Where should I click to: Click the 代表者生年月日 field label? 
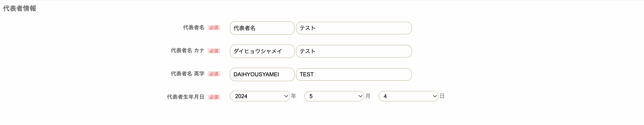click(x=185, y=97)
